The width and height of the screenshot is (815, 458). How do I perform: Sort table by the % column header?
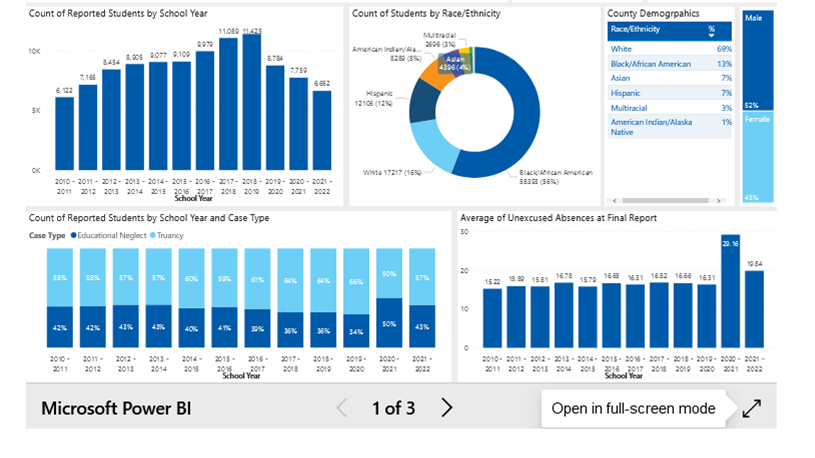pos(711,29)
